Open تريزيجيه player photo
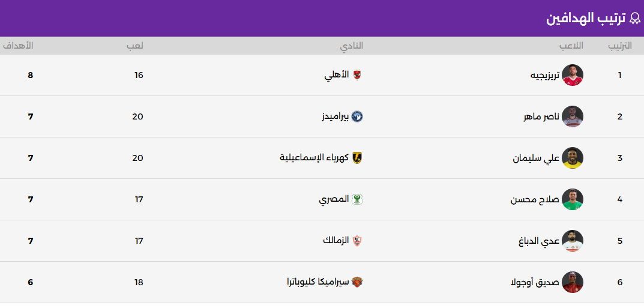644x308 pixels. [x=573, y=75]
